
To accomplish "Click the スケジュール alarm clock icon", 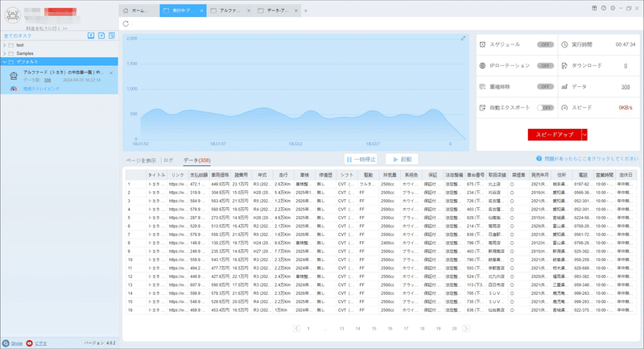I will [482, 44].
